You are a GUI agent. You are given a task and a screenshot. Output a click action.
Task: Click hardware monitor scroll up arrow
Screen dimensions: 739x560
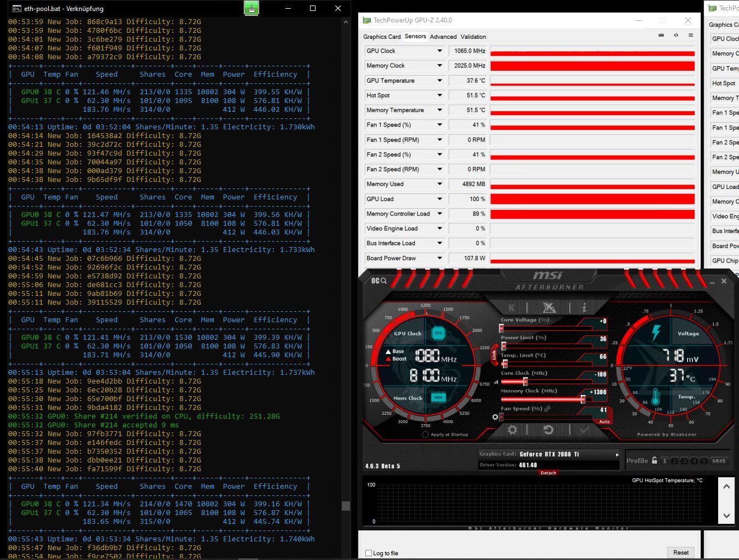click(726, 487)
